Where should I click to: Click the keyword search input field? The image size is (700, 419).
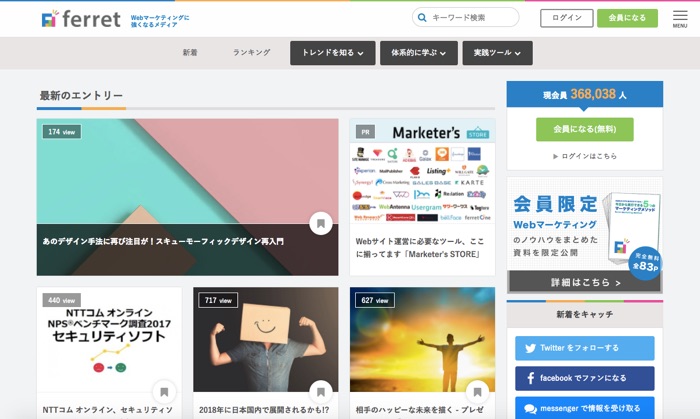point(472,18)
